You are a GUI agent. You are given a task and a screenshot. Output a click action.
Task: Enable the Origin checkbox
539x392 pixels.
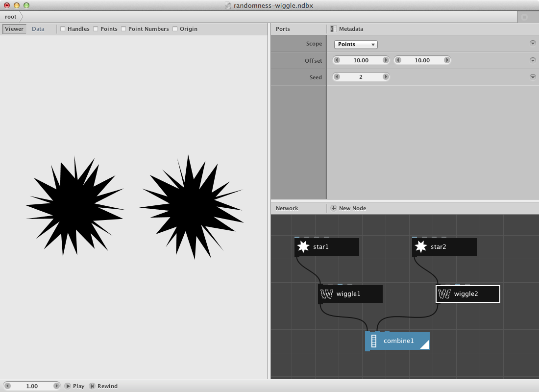coord(175,29)
